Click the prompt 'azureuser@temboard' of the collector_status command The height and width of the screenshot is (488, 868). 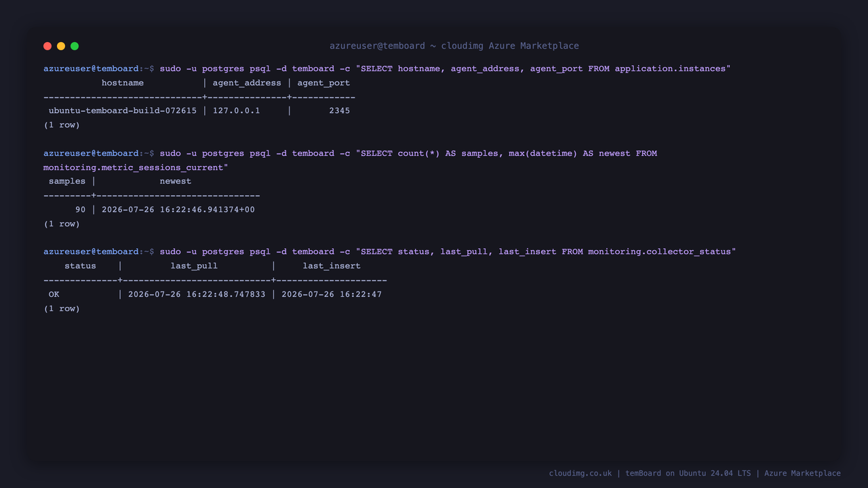click(x=91, y=251)
